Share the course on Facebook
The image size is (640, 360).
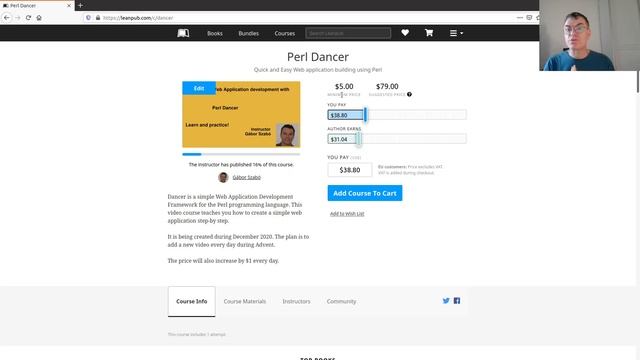click(x=457, y=301)
